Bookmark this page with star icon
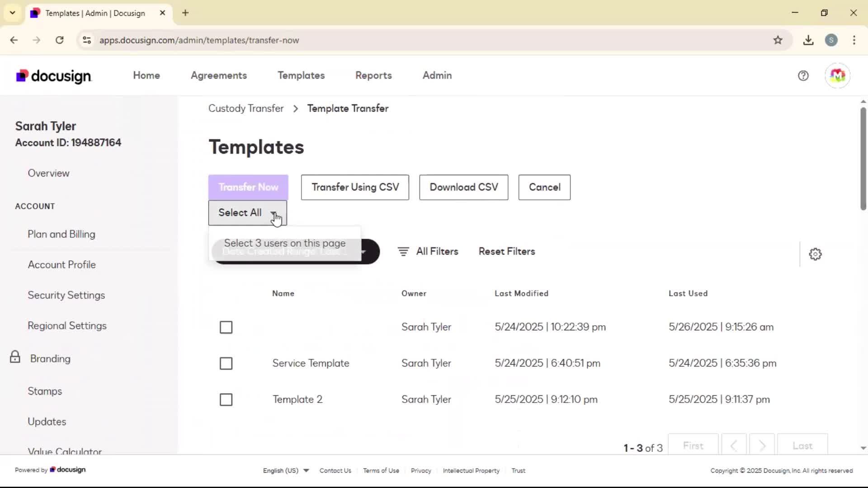The width and height of the screenshot is (868, 488). [778, 40]
